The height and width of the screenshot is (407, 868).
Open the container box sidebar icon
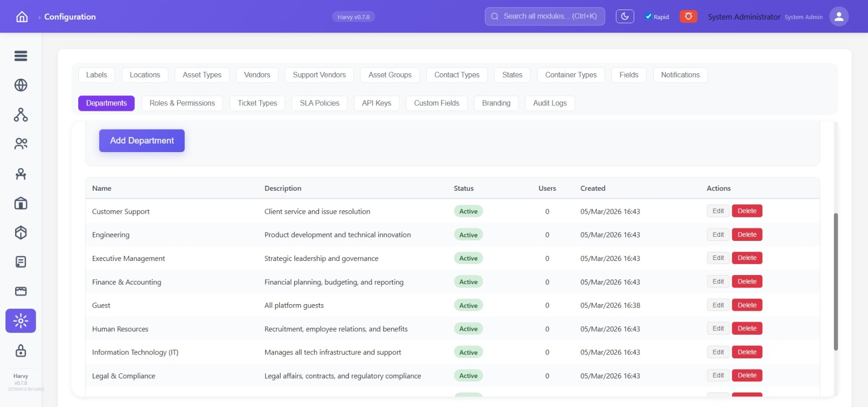[21, 291]
